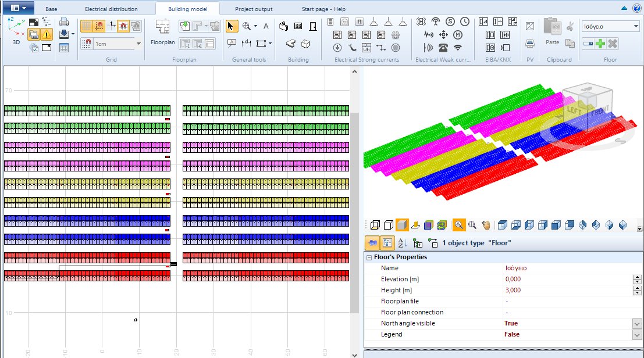
Task: Click floorplan vertical scrollbar down arrow
Action: (x=354, y=355)
